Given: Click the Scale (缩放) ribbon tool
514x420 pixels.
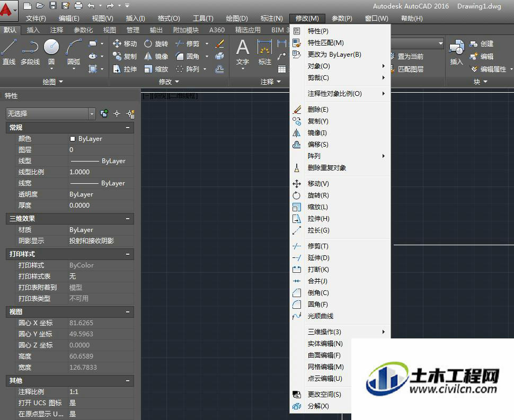Looking at the screenshot, I should click(x=156, y=69).
